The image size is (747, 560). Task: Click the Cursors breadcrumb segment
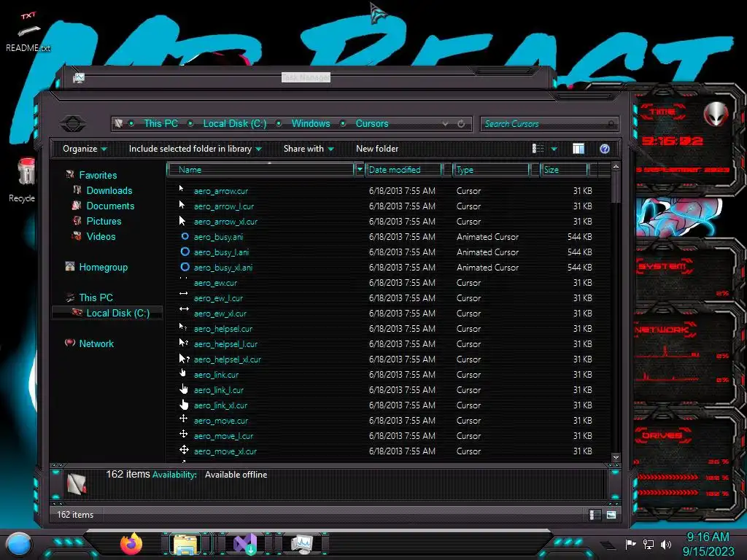point(371,123)
